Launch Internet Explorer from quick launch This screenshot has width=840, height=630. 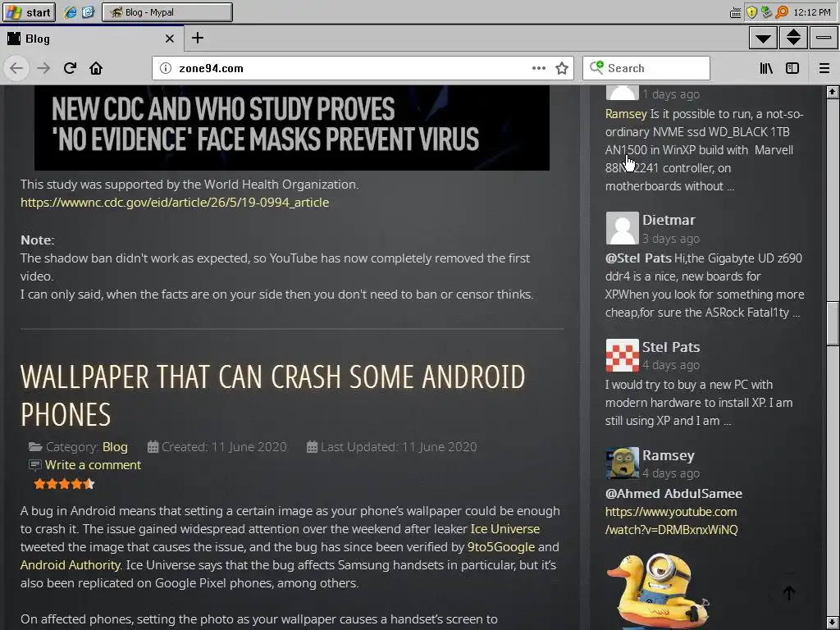[x=71, y=11]
